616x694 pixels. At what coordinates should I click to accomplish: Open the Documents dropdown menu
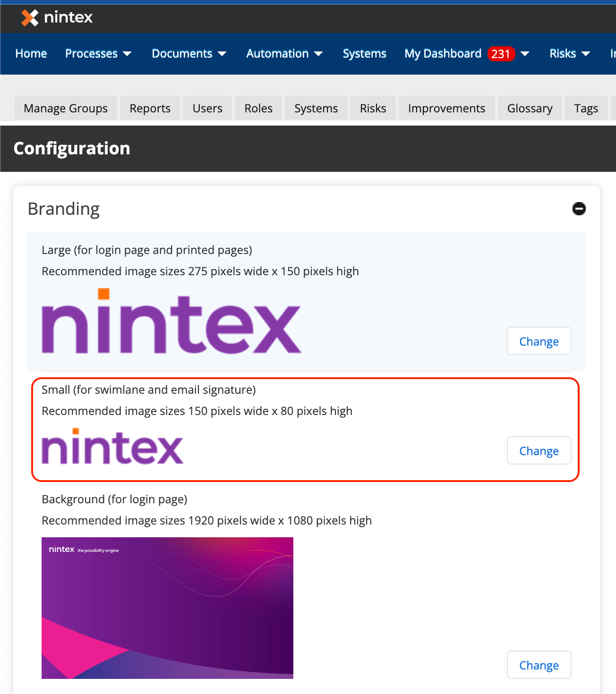point(189,54)
